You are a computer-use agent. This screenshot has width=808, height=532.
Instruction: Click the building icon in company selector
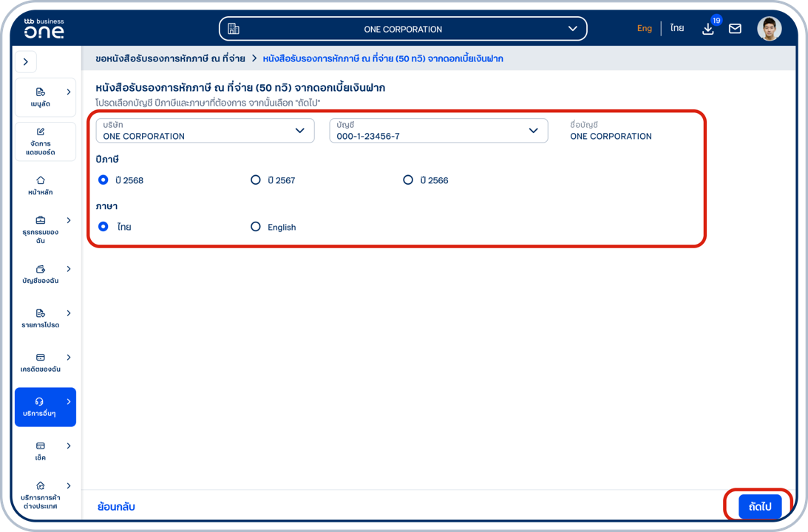click(x=234, y=29)
